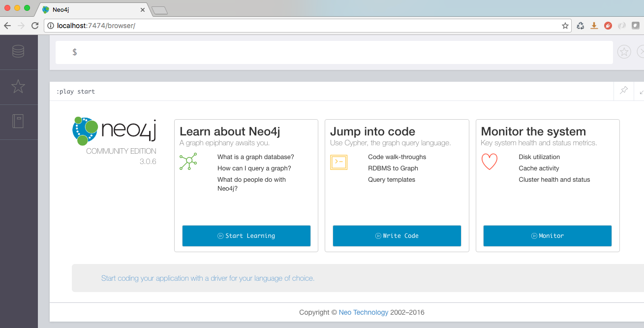
Task: Click the Start Learning button
Action: tap(246, 235)
